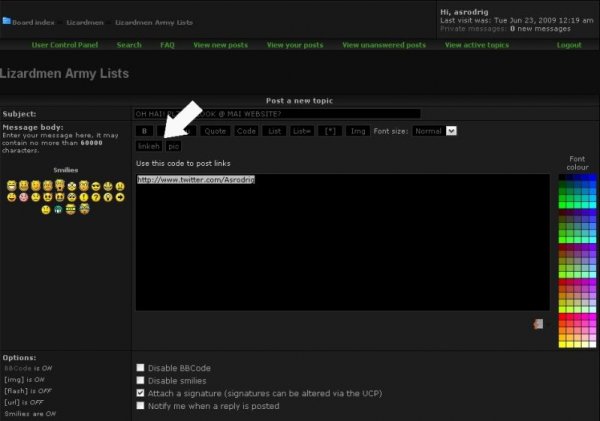Uncheck the Attach a signature checkbox

pos(140,393)
